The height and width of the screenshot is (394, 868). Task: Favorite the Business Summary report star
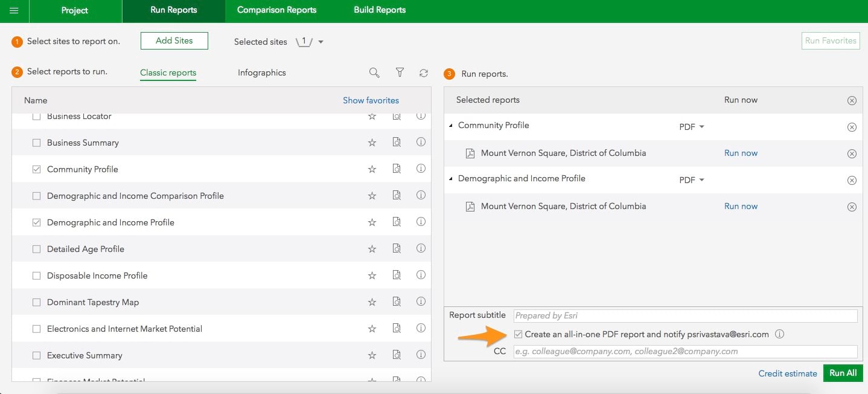pyautogui.click(x=372, y=143)
